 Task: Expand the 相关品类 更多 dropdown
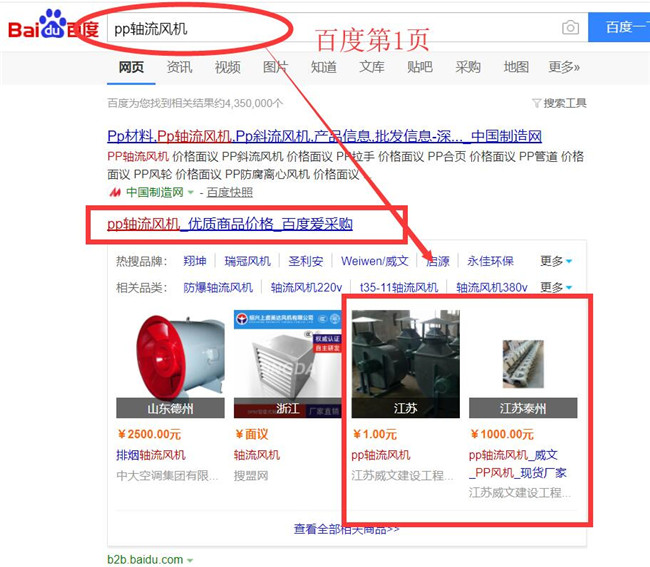click(556, 287)
